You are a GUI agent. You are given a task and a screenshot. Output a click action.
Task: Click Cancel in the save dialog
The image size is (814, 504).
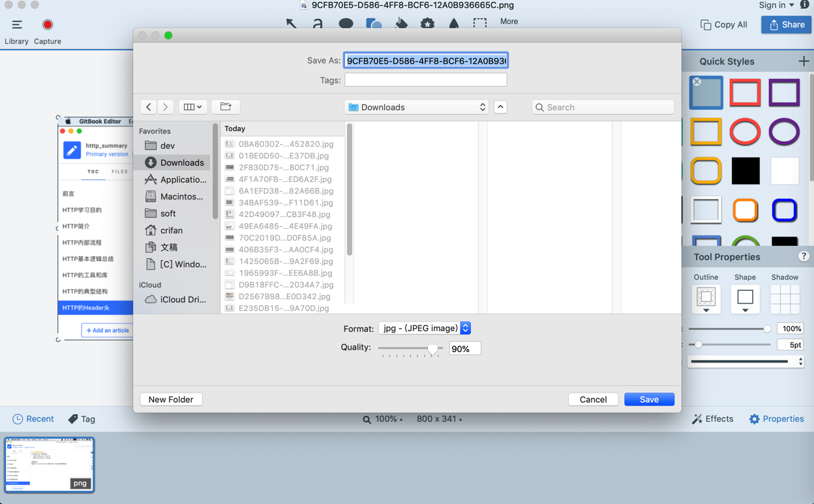(593, 399)
